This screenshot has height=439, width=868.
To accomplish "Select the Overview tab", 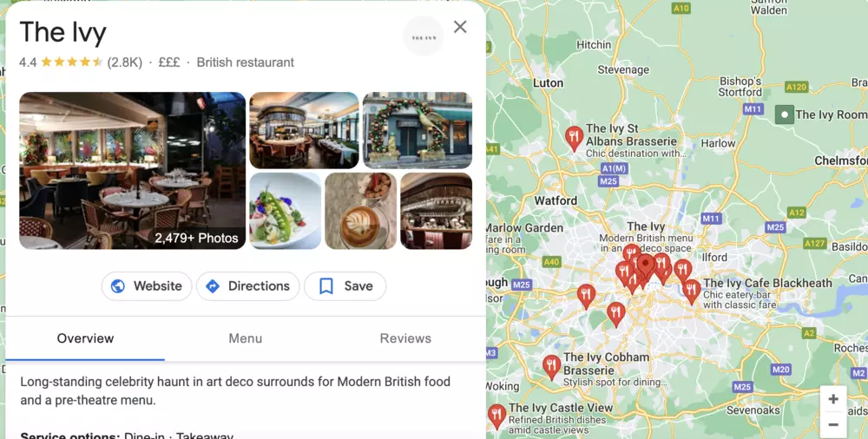I will click(85, 338).
